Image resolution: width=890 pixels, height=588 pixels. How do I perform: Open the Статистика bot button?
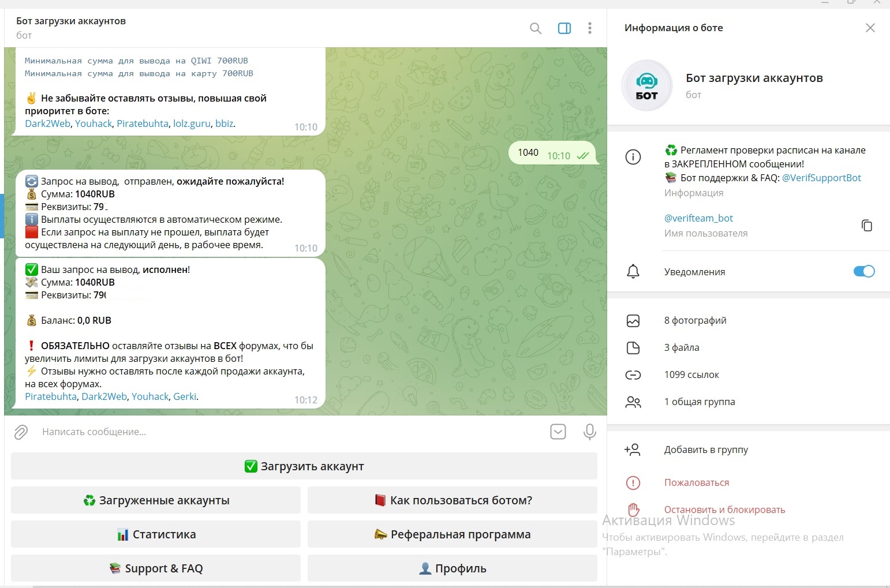pyautogui.click(x=156, y=534)
